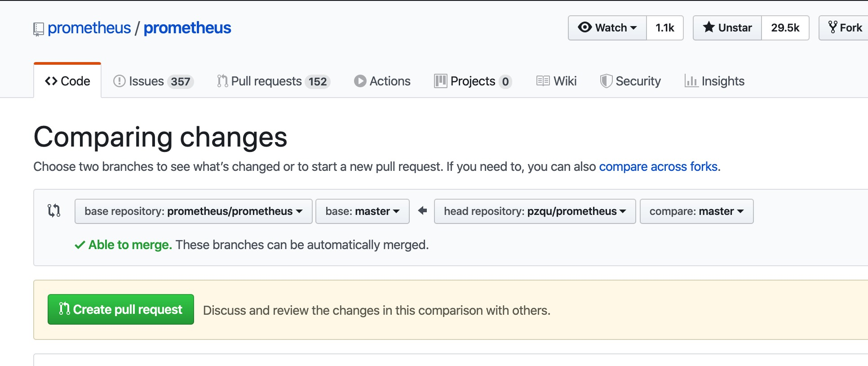This screenshot has width=868, height=366.
Task: Expand the head repository pzqu/prometheus dropdown
Action: tap(535, 211)
